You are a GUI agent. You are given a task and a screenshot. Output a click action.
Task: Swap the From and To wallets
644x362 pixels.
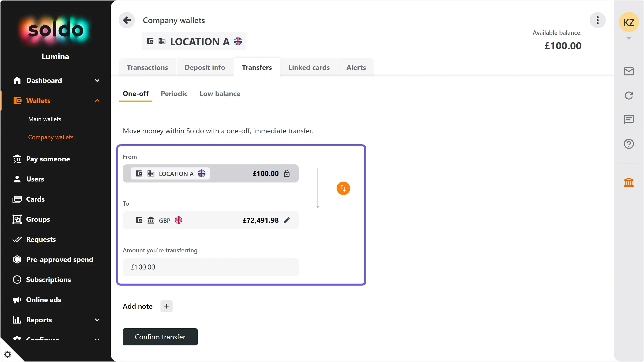click(x=343, y=188)
